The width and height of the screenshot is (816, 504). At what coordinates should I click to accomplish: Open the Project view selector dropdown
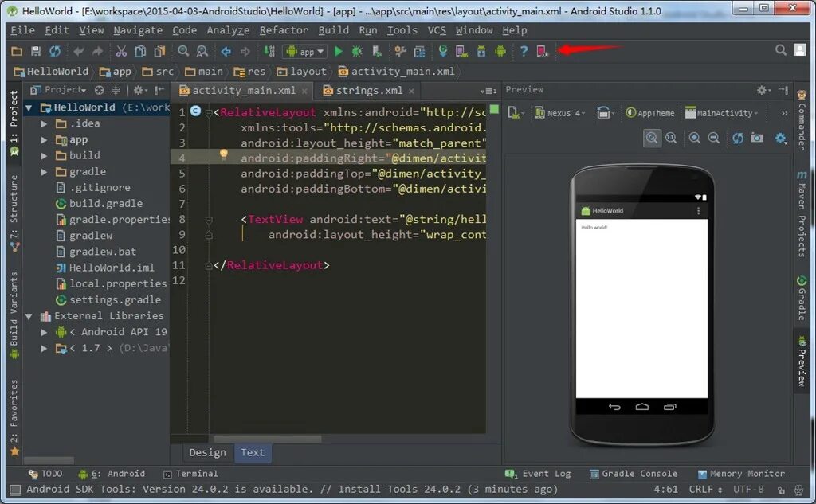pyautogui.click(x=57, y=89)
